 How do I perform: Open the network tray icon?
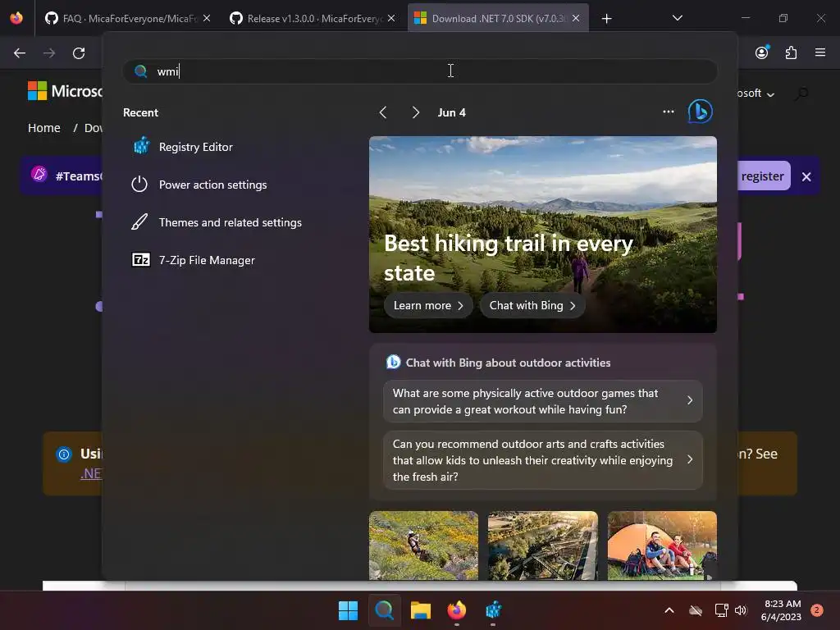(721, 610)
